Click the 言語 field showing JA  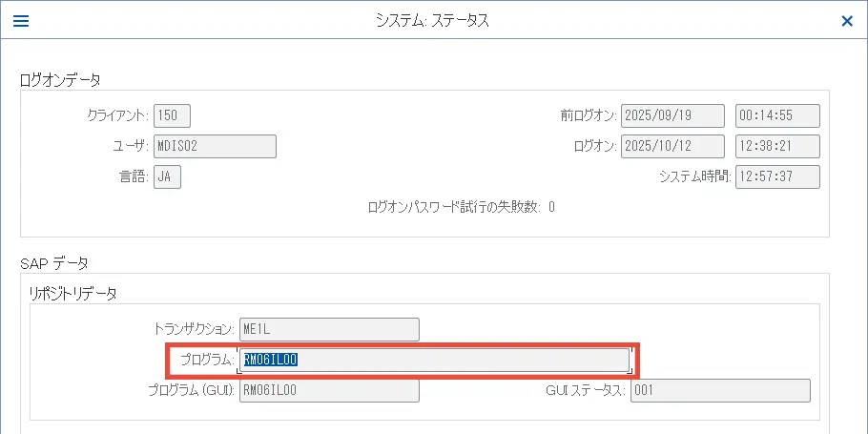167,176
